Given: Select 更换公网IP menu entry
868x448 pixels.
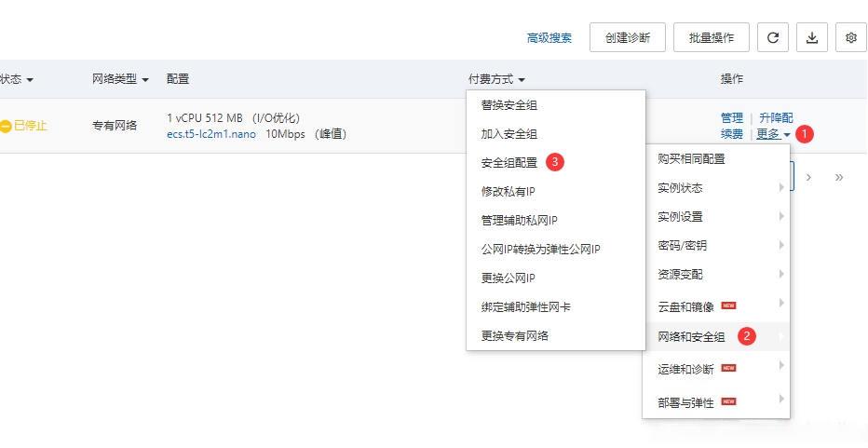Looking at the screenshot, I should (x=508, y=278).
